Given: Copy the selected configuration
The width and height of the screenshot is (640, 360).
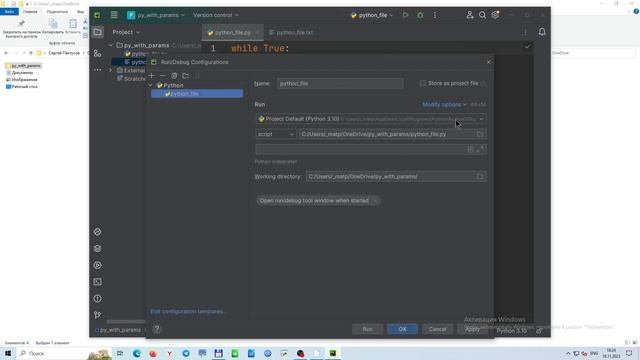Looking at the screenshot, I should (x=174, y=76).
